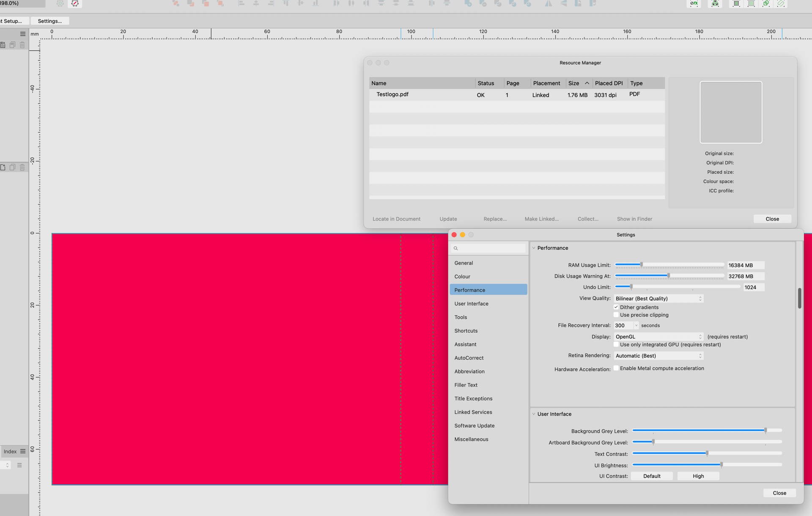Image resolution: width=812 pixels, height=516 pixels.
Task: Click the lower panel trash icon
Action: coord(22,167)
